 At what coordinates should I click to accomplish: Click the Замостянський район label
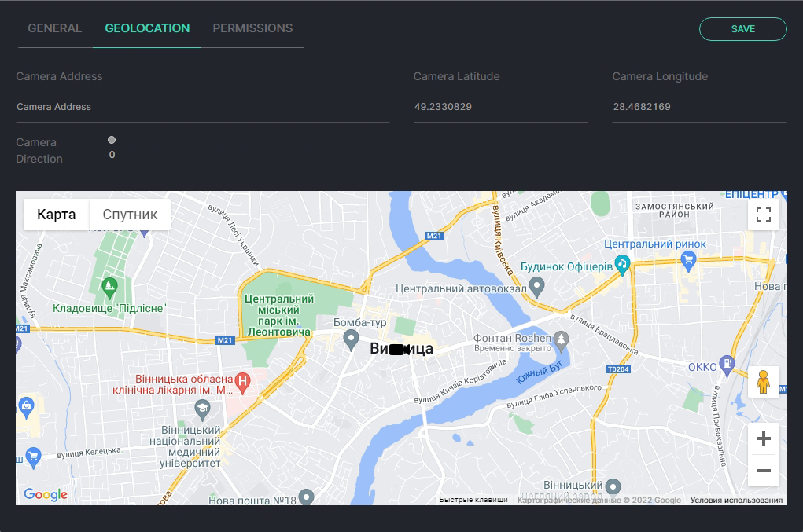[675, 211]
